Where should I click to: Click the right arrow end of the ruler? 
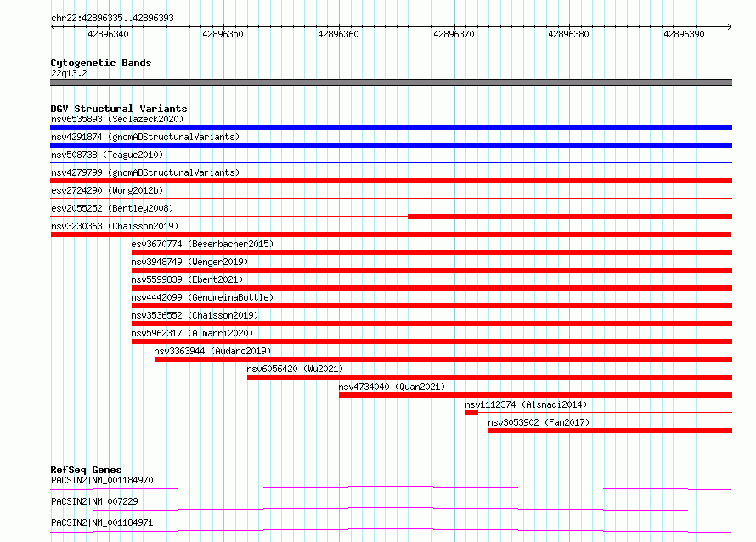[730, 26]
